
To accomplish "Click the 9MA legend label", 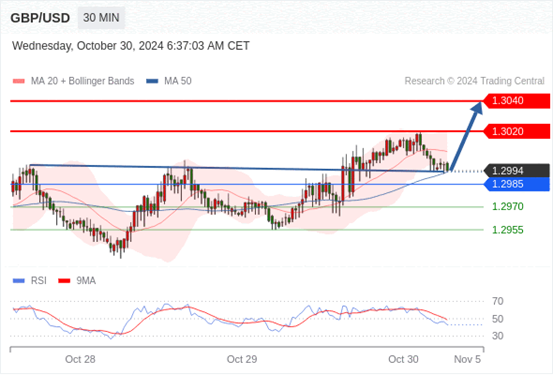I will pyautogui.click(x=86, y=281).
